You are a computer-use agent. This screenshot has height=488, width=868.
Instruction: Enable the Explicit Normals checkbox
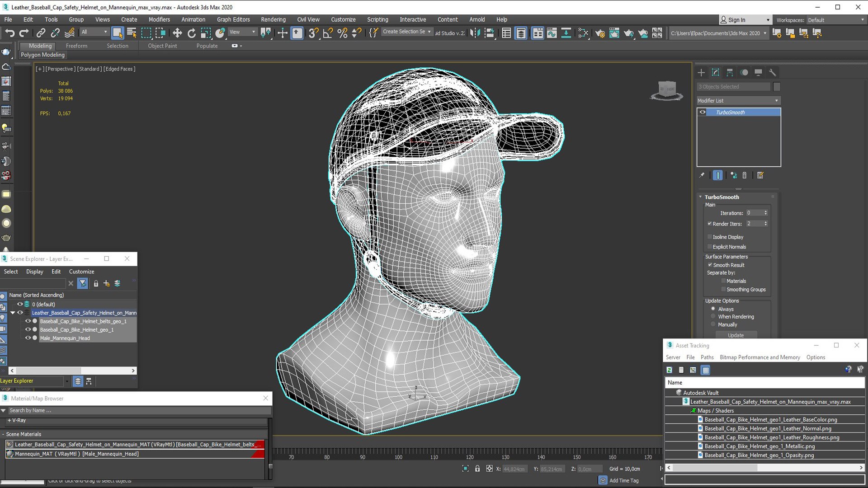[x=710, y=247]
